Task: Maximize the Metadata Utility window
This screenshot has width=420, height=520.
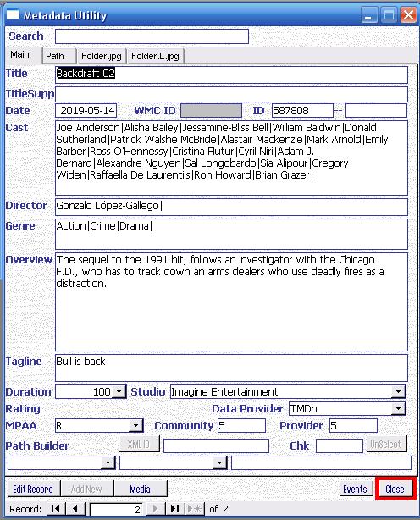Action: (x=389, y=15)
